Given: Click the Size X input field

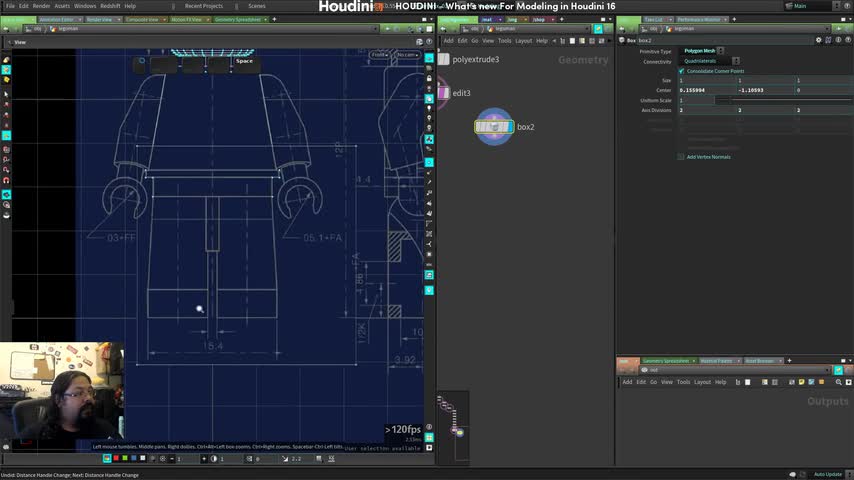Looking at the screenshot, I should (x=707, y=81).
